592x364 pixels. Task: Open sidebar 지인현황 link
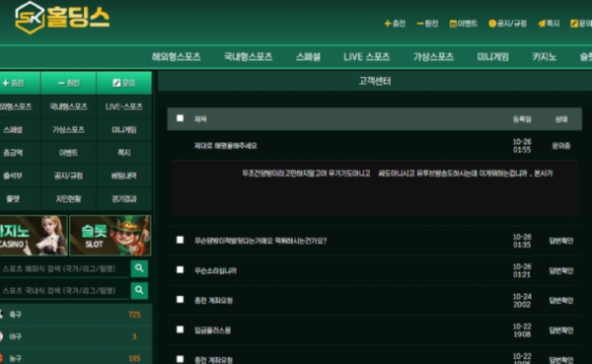tap(68, 199)
